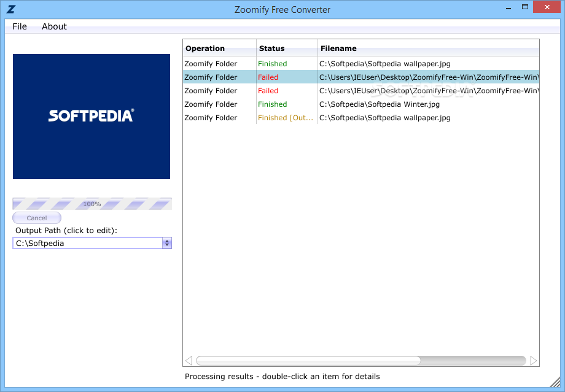Minimize the Zoomify Free Converter window
Viewport: 565px width, 392px height.
coord(508,7)
